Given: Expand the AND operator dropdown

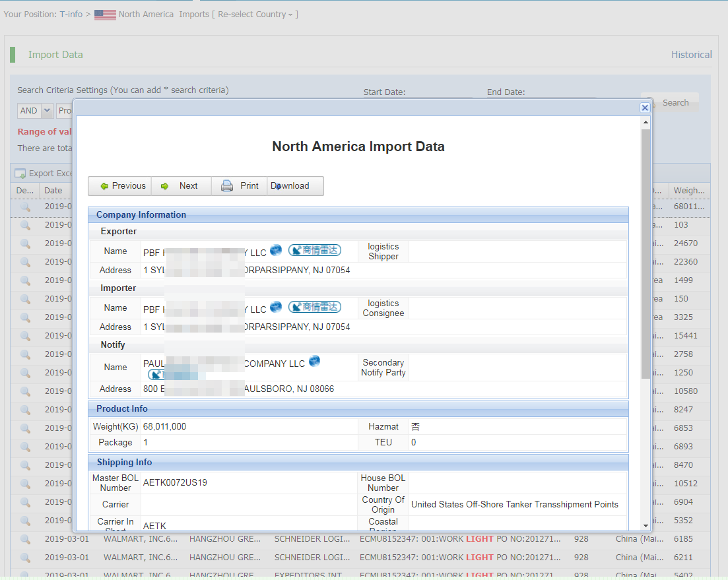Looking at the screenshot, I should [47, 111].
